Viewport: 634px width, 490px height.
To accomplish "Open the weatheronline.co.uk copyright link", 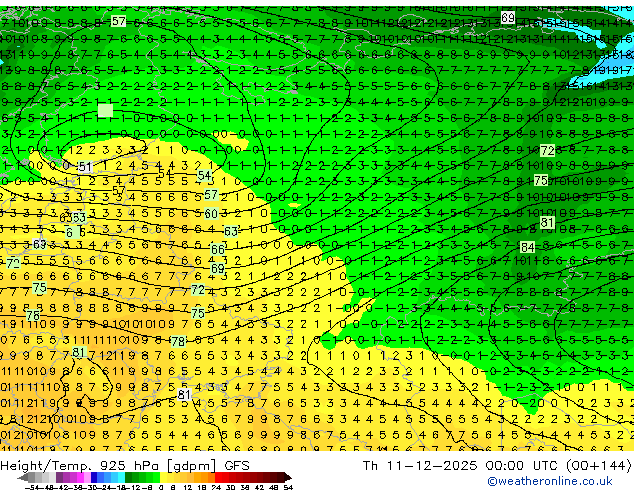I will point(549,481).
